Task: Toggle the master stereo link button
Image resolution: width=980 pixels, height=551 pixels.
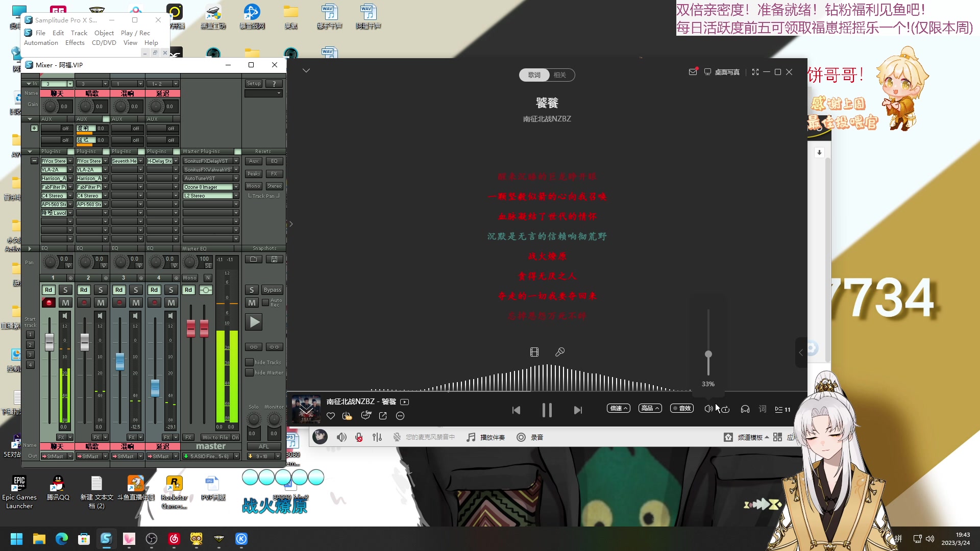Action: 206,290
